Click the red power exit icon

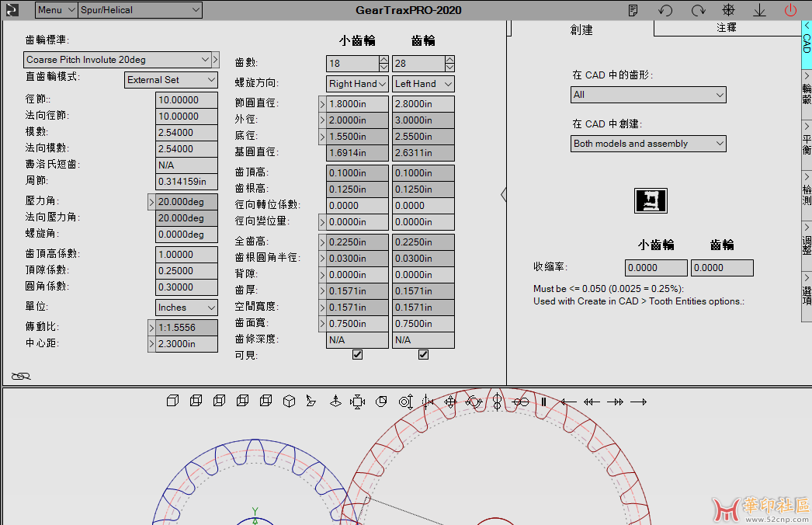(x=790, y=10)
